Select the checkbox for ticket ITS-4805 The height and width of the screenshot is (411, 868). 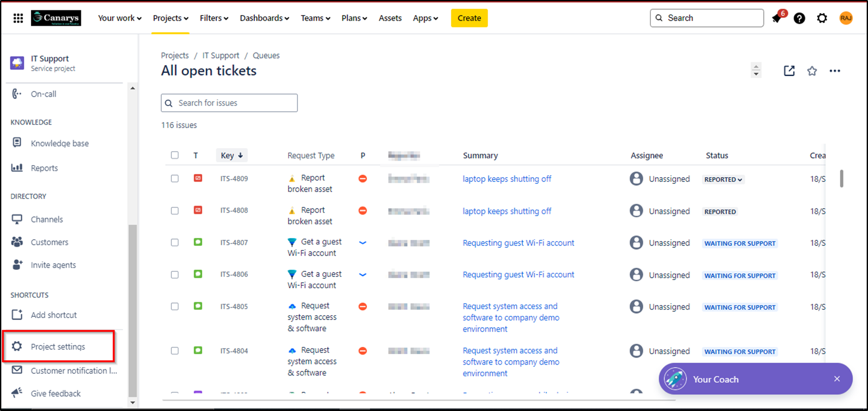(x=175, y=306)
